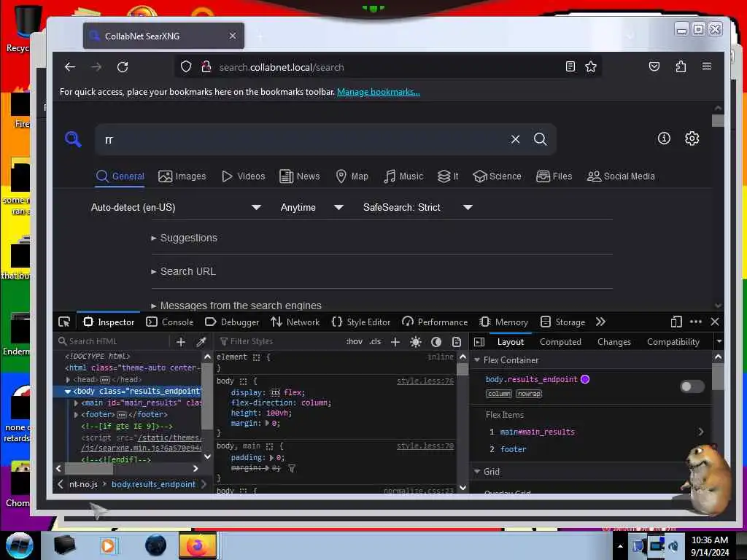Viewport: 747px width, 560px height.
Task: Click Firefox icon in taskbar
Action: 198,545
